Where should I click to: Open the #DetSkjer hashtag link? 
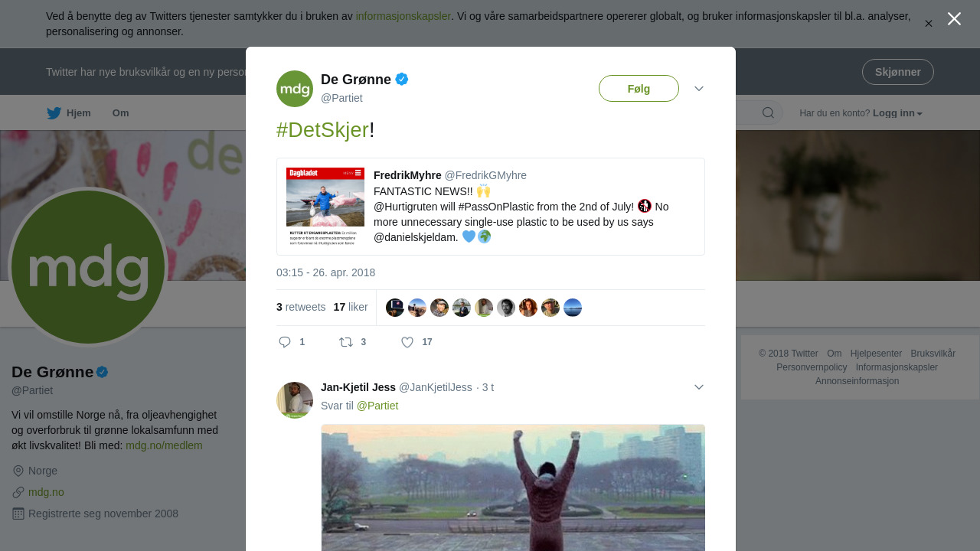[x=322, y=130]
